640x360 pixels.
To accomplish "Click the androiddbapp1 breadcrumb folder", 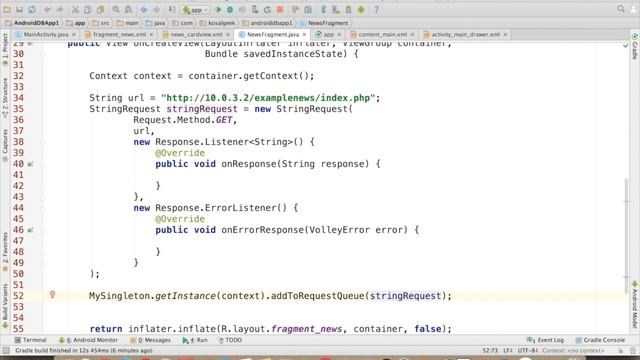I will point(267,23).
